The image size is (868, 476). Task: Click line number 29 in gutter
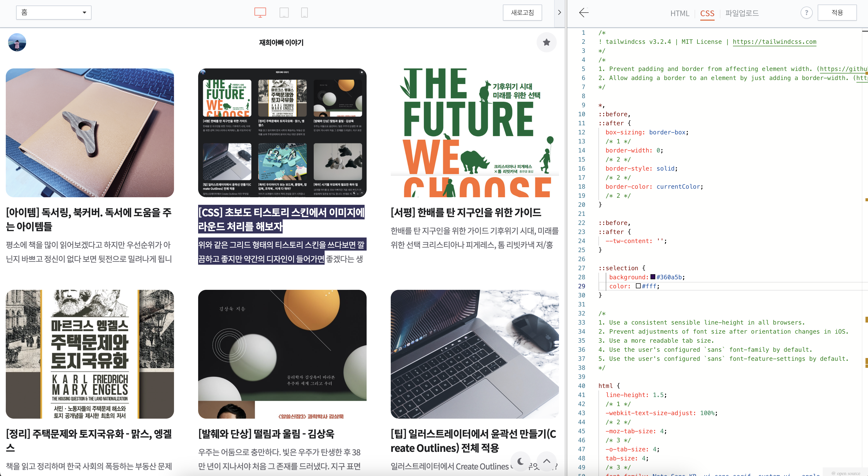(582, 286)
